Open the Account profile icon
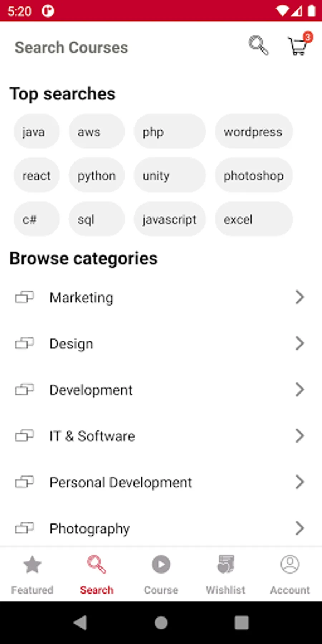 [x=290, y=565]
